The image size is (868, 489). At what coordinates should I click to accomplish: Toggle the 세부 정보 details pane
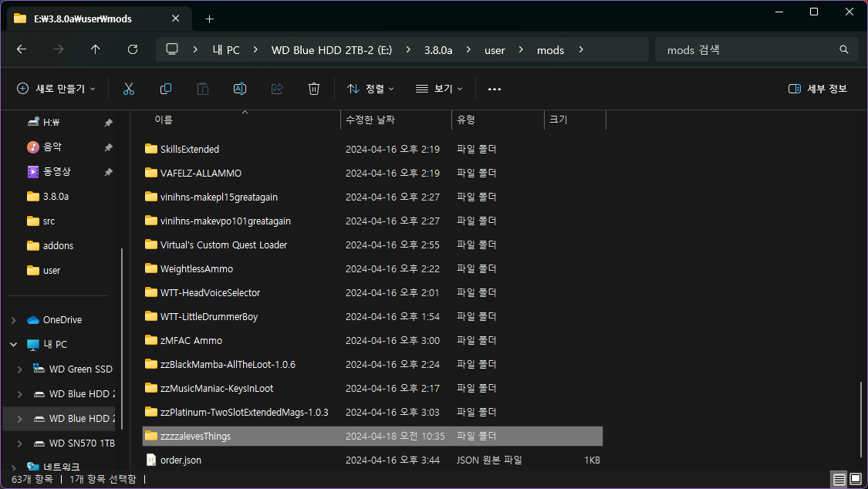[x=818, y=89]
